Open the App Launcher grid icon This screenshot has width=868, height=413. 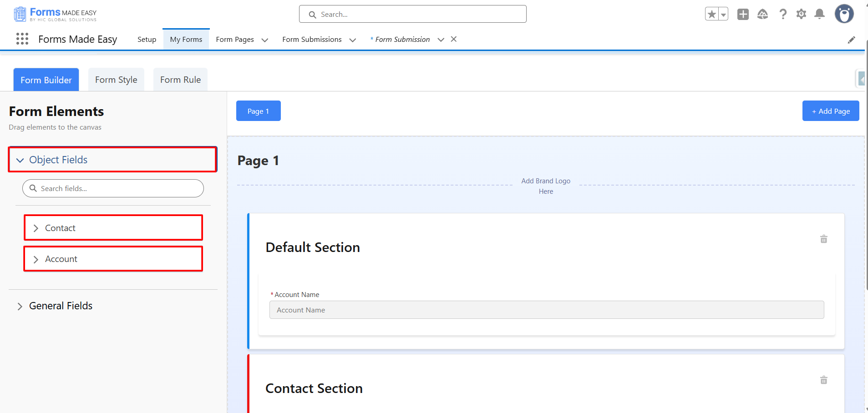tap(22, 39)
